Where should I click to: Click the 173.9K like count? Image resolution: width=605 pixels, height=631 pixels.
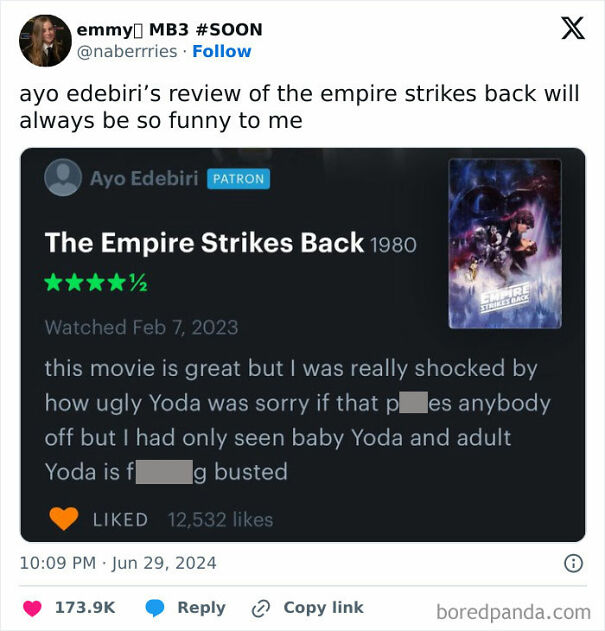point(85,607)
